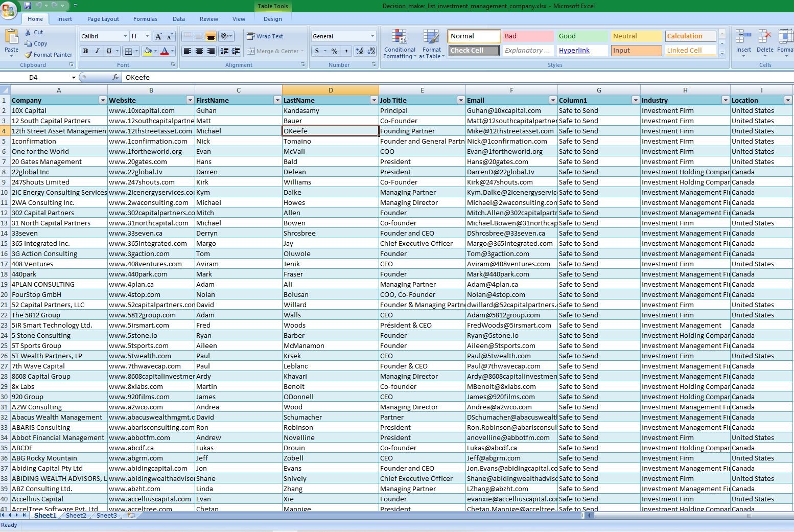Expand the Industry column filter dropdown
Screen dimensions: 794x532
(x=725, y=100)
